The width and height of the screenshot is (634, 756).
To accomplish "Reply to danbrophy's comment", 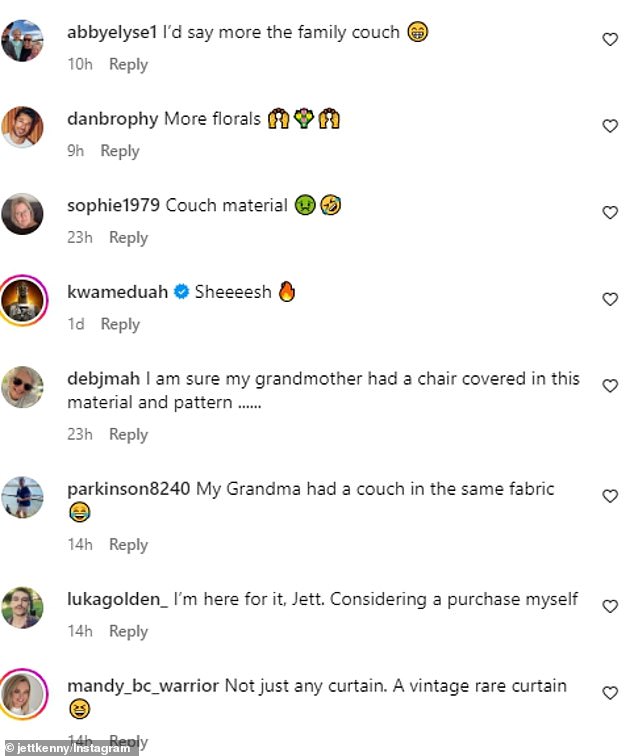I will pos(120,151).
